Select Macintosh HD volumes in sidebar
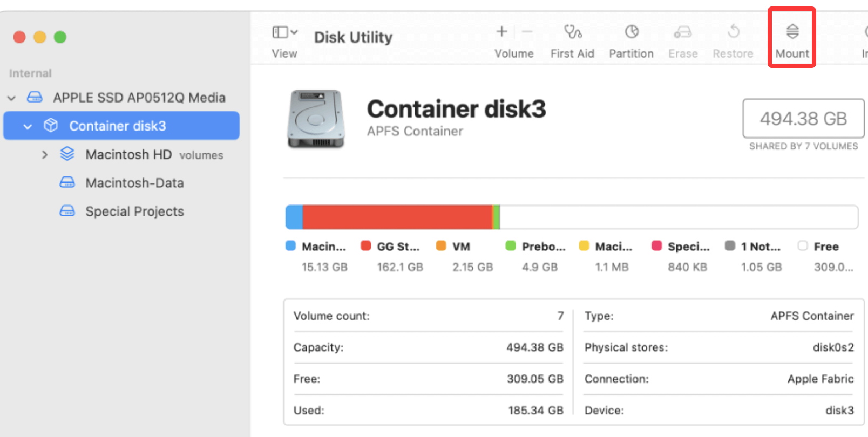The width and height of the screenshot is (868, 437). pyautogui.click(x=154, y=155)
